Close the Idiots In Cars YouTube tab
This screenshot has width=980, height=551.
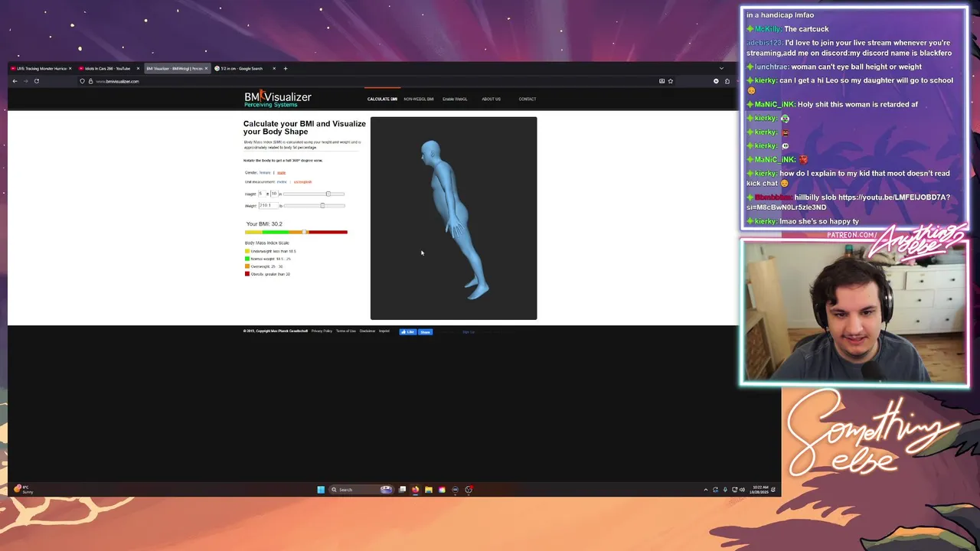tap(138, 69)
